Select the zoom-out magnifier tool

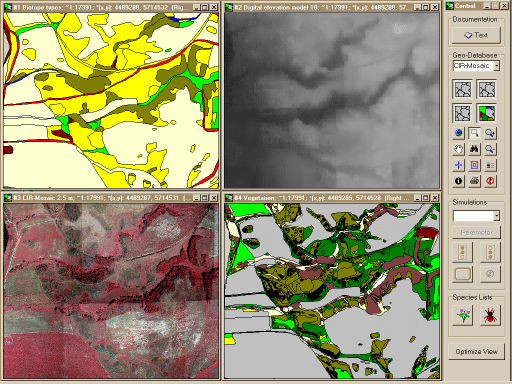click(x=490, y=149)
